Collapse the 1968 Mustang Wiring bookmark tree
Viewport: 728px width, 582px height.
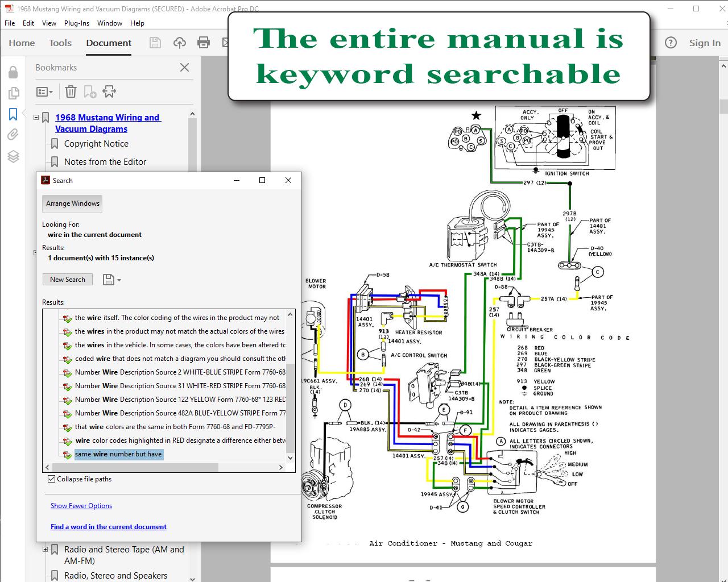click(36, 117)
